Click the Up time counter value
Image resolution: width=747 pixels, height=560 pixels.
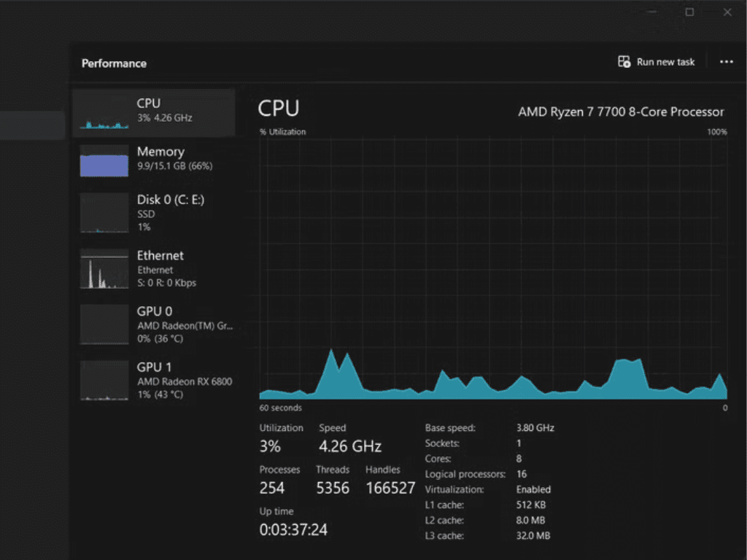click(295, 529)
